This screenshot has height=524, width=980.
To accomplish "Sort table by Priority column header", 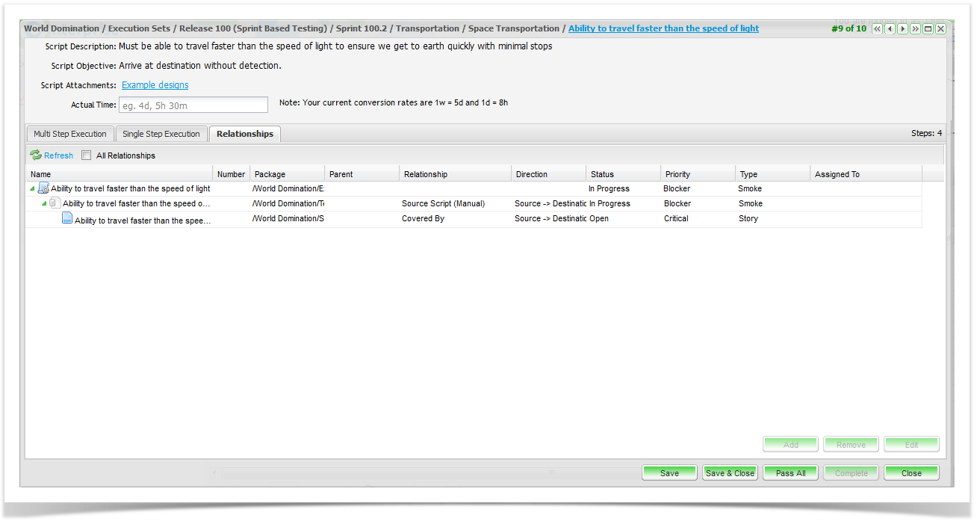I will click(x=677, y=174).
